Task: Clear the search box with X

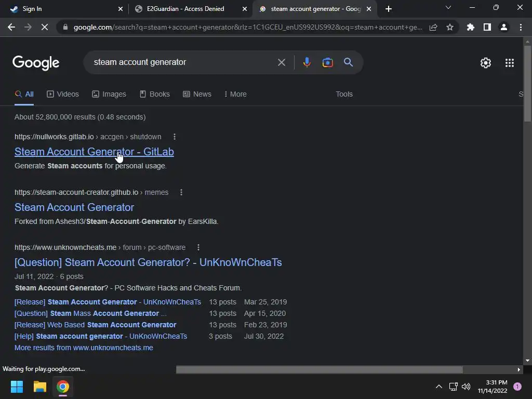Action: [x=282, y=62]
